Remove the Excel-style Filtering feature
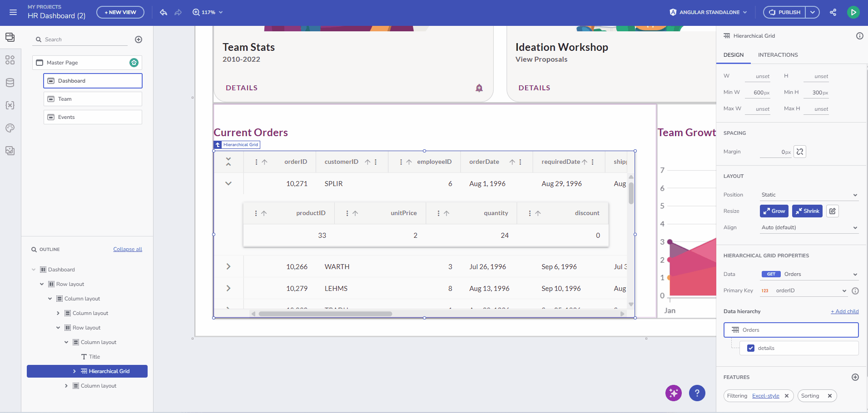Viewport: 868px width, 413px height. 786,395
